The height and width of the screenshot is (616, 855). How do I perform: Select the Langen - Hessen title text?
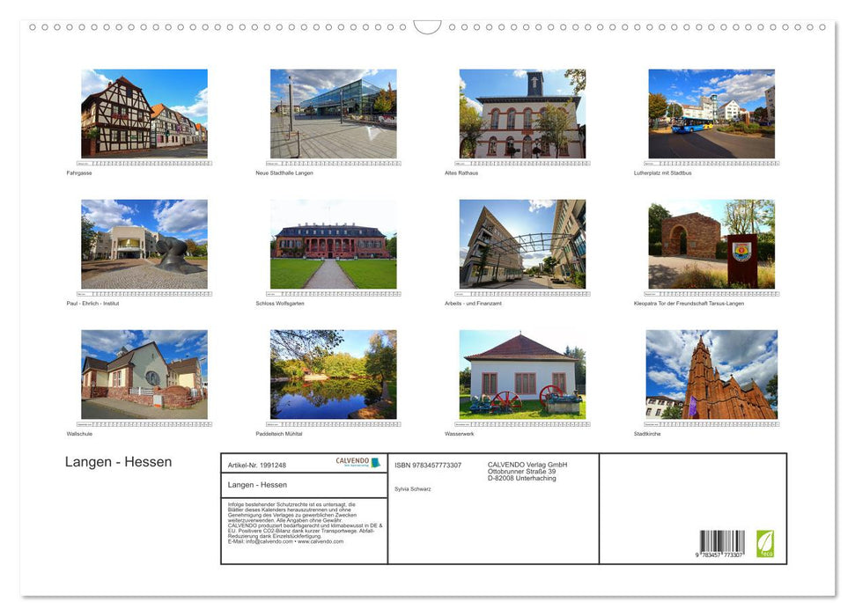[118, 462]
